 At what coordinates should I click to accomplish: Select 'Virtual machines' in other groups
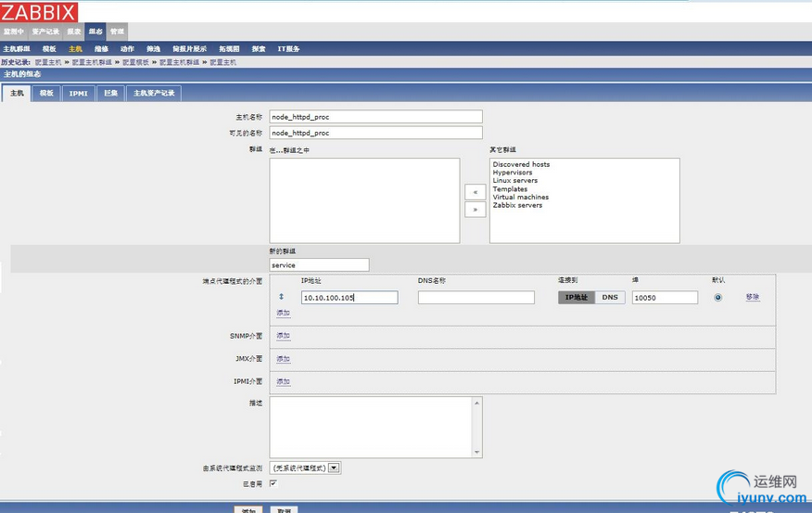point(520,197)
